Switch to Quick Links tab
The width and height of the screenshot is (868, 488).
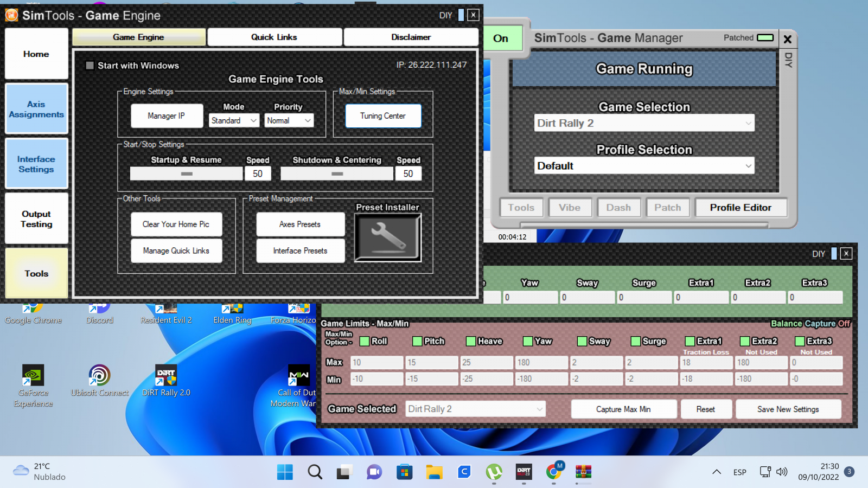coord(275,37)
